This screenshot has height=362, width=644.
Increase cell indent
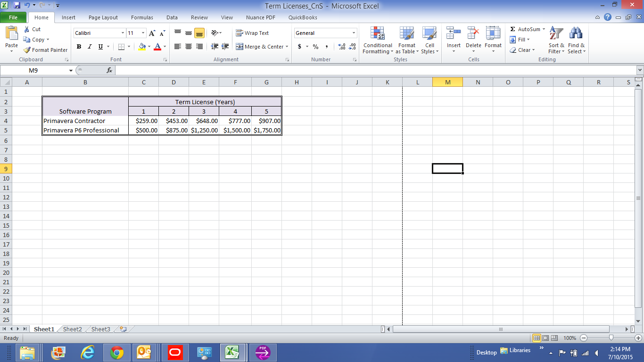click(x=225, y=47)
